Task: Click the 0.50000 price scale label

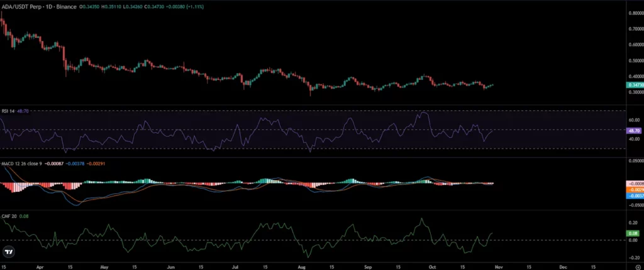Action: click(x=636, y=60)
